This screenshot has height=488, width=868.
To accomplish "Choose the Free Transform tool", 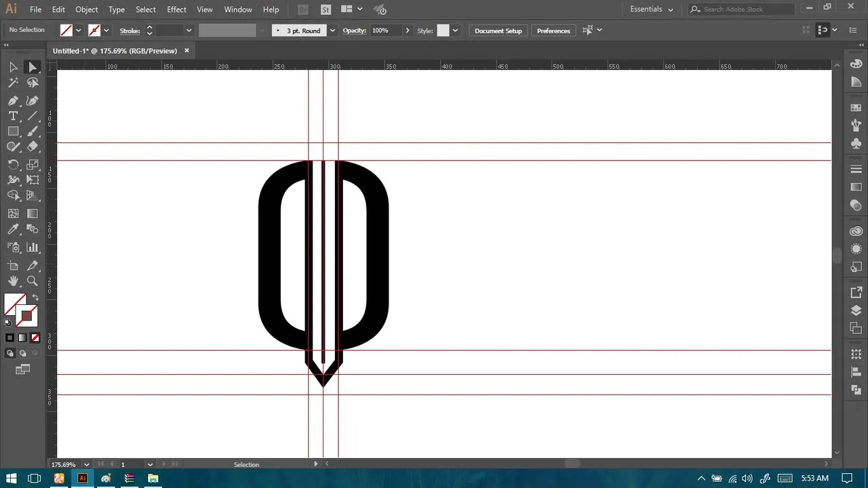I will pos(33,180).
